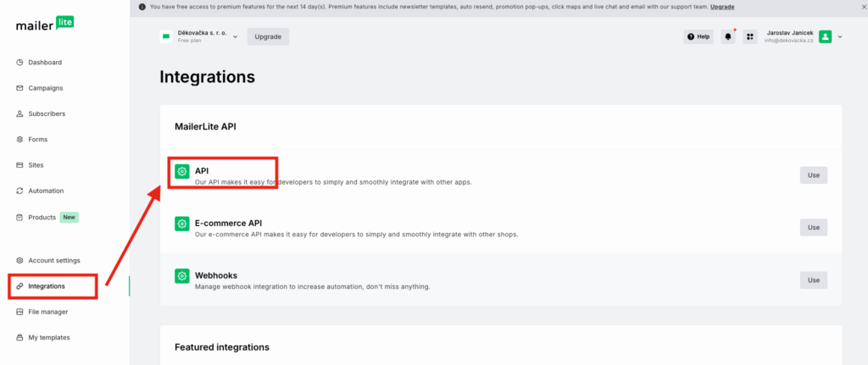Expand the Děkovačka s. r. o. account dropdown
The width and height of the screenshot is (868, 365).
tap(236, 36)
